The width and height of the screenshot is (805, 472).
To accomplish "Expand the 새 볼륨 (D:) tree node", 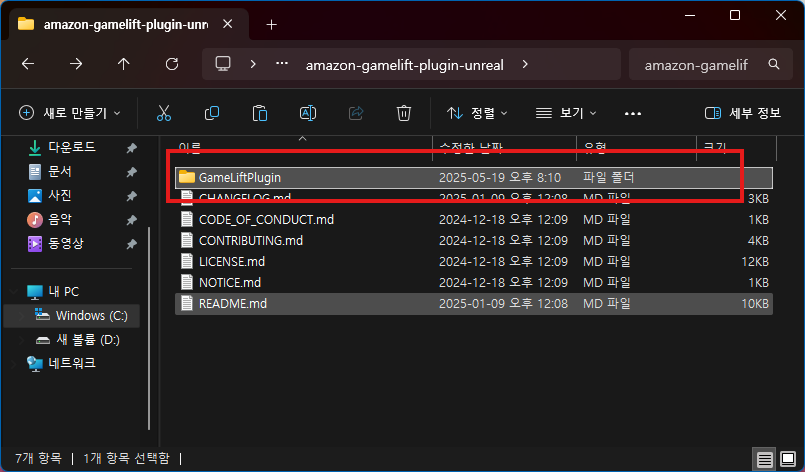I will 22,339.
